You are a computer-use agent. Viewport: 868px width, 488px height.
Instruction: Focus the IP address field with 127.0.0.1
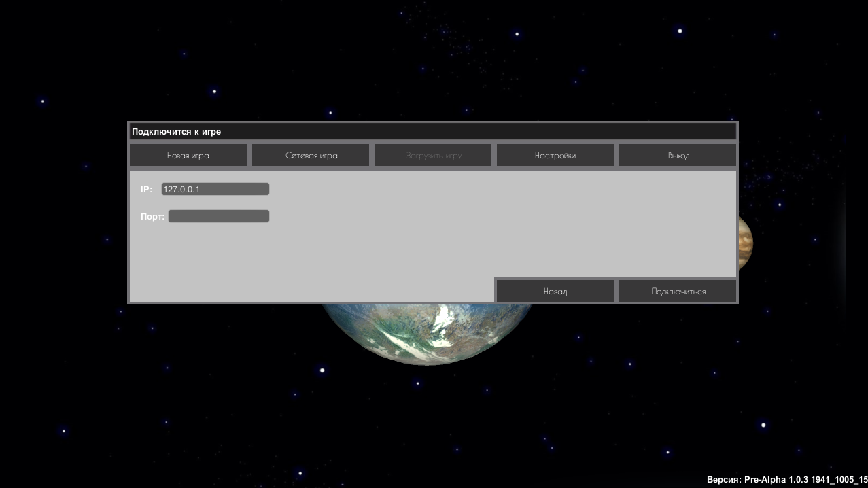(215, 189)
